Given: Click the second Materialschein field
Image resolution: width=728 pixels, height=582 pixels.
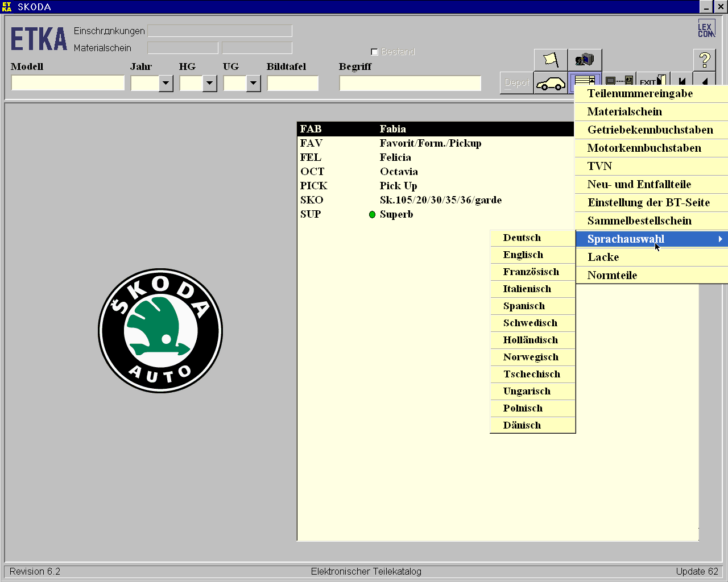Looking at the screenshot, I should click(x=257, y=48).
